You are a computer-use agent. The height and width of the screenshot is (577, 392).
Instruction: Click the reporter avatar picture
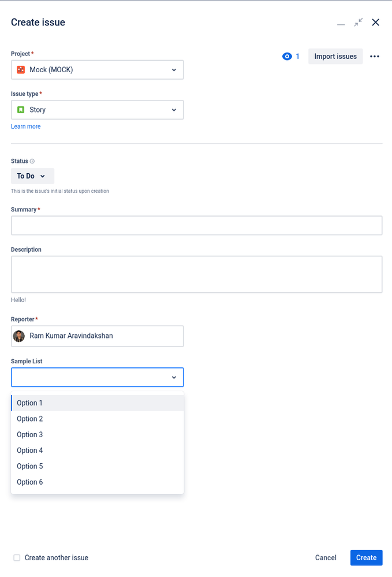(18, 336)
